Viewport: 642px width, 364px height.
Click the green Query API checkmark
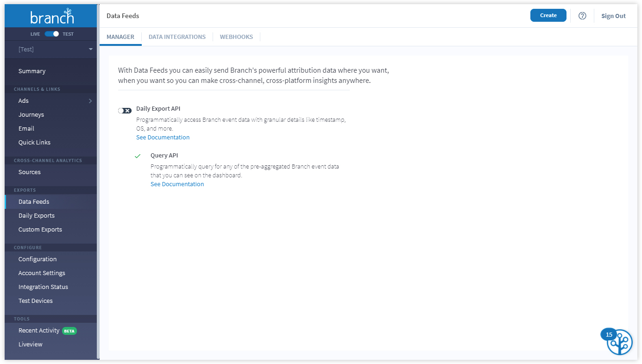pyautogui.click(x=138, y=156)
